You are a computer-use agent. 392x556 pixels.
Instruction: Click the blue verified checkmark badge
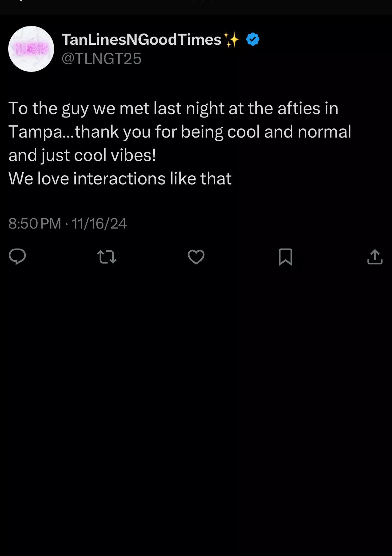tap(253, 40)
